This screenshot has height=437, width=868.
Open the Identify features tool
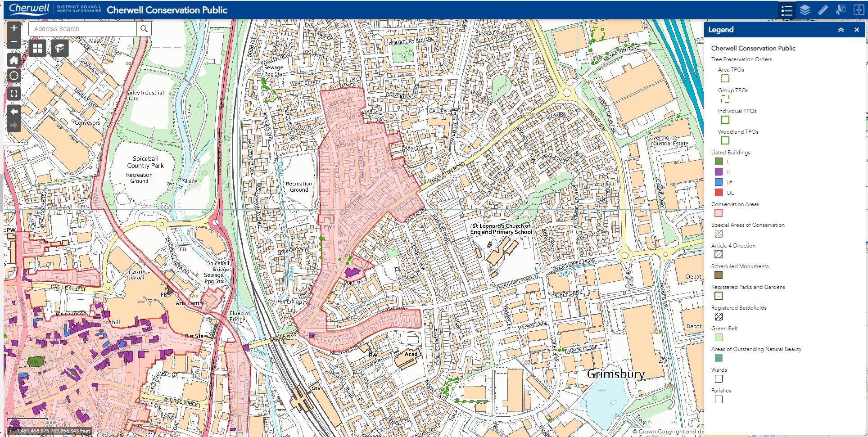(x=841, y=10)
